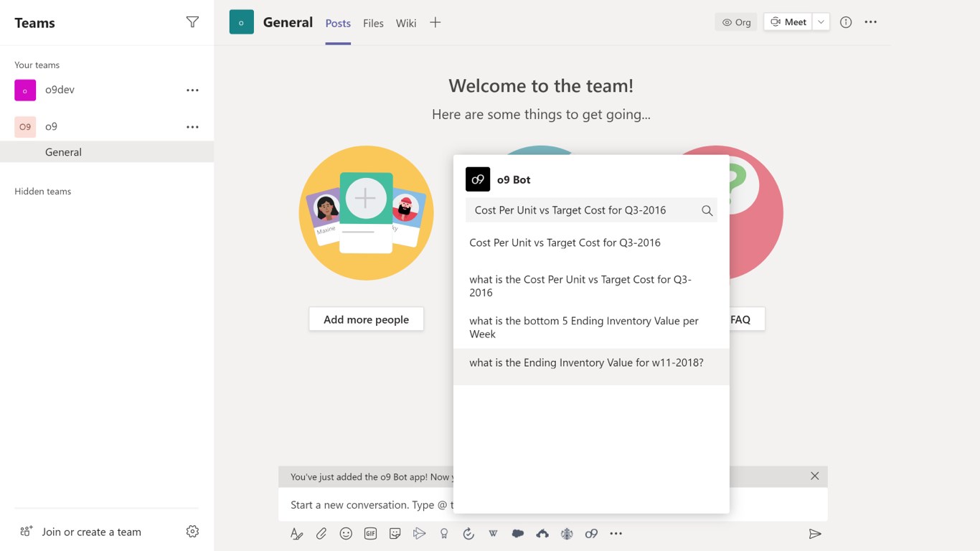The height and width of the screenshot is (551, 980).
Task: Collapse Your teams section
Action: pos(37,65)
